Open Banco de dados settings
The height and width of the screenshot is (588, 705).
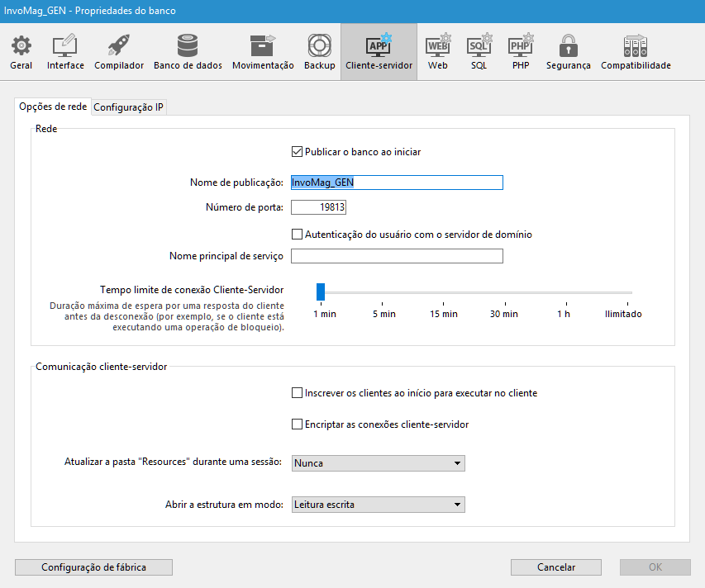pyautogui.click(x=188, y=52)
